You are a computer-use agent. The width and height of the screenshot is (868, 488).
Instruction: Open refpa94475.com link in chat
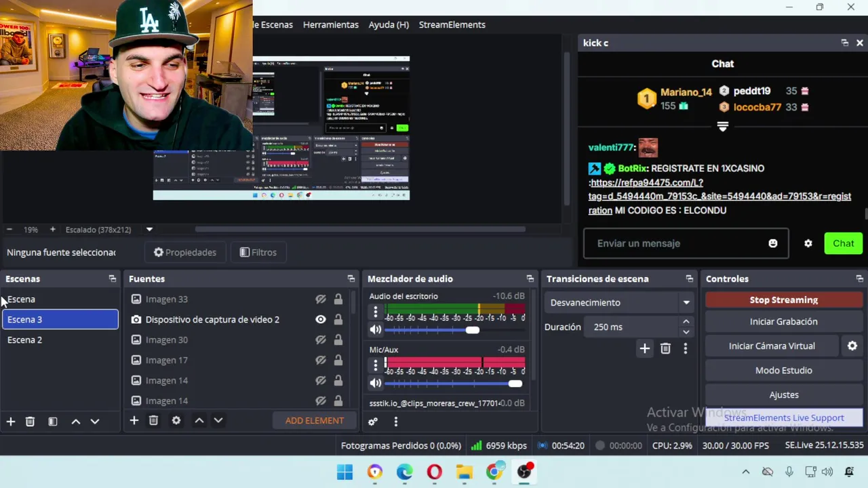[719, 197]
